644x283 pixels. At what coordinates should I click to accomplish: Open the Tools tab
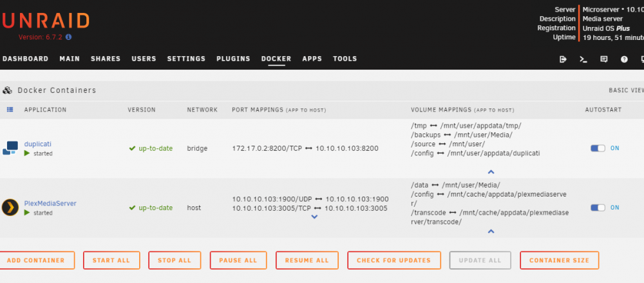click(x=345, y=59)
